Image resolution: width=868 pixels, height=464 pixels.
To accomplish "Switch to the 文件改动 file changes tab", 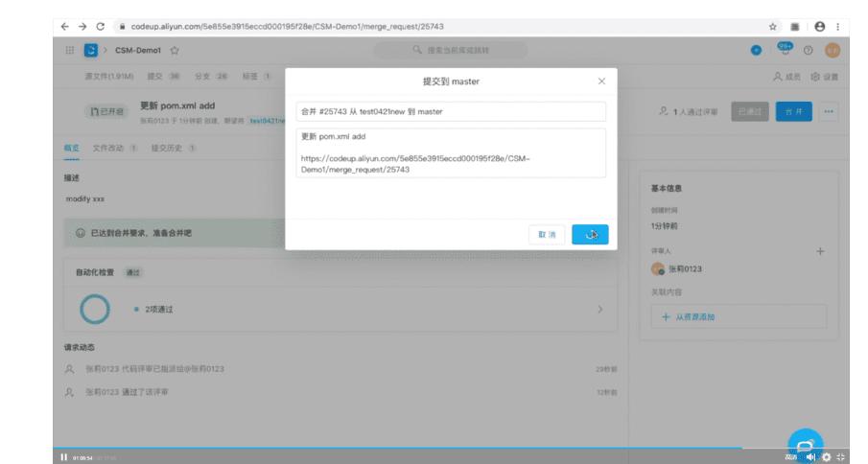I will pos(114,149).
